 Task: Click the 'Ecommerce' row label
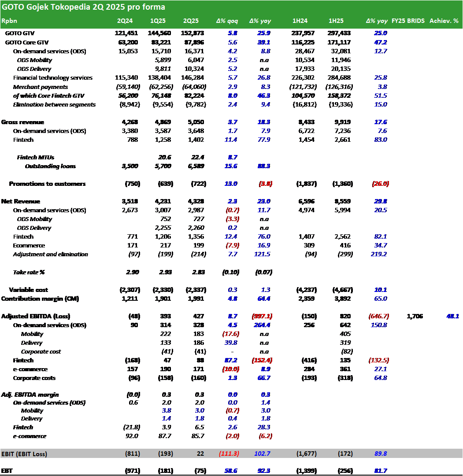(29, 246)
